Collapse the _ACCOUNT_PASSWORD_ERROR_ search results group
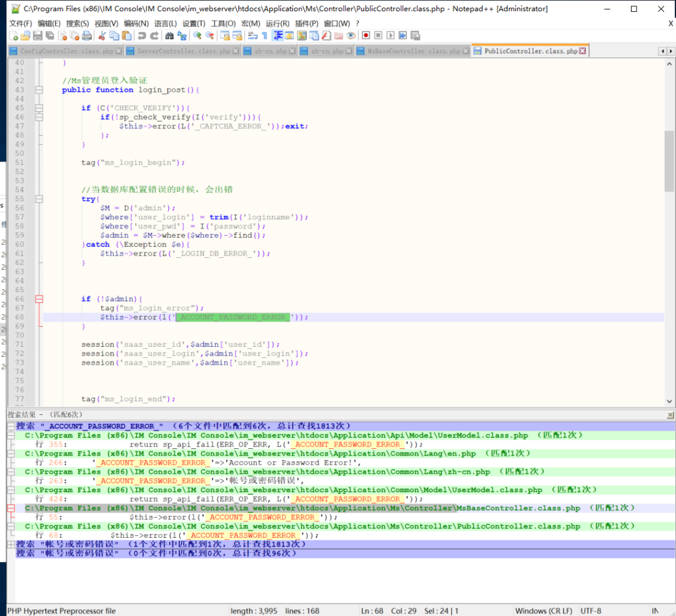 pyautogui.click(x=11, y=426)
